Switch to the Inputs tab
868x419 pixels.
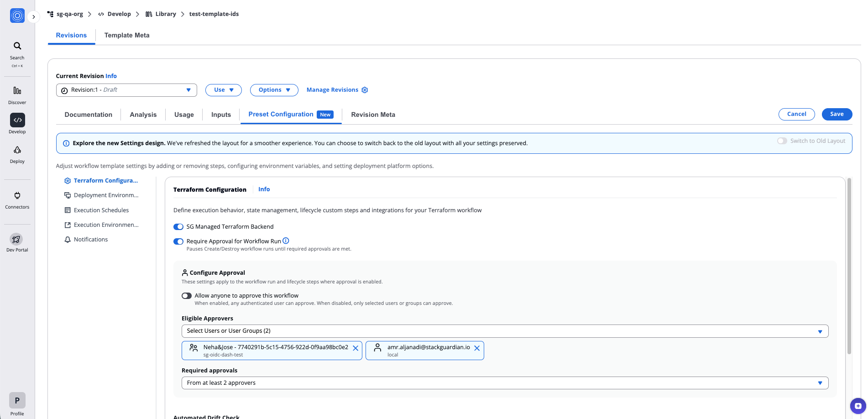tap(220, 115)
